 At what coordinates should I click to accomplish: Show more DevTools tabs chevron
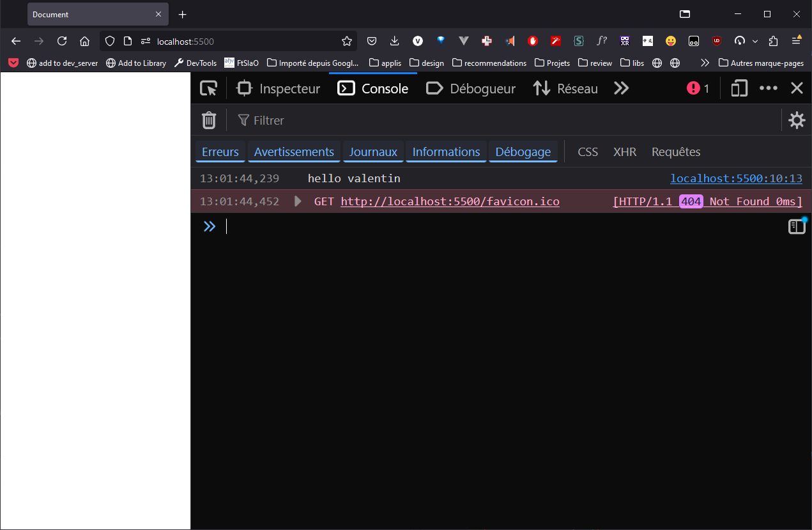tap(621, 89)
